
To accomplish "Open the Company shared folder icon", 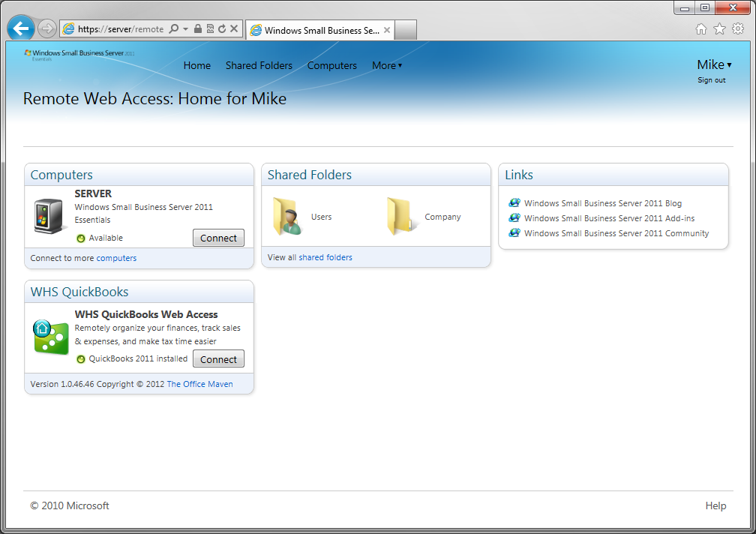I will 401,217.
